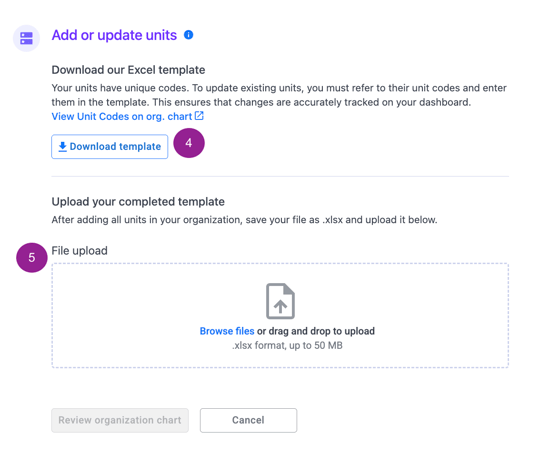Click the download arrow icon in the template button

[x=62, y=146]
